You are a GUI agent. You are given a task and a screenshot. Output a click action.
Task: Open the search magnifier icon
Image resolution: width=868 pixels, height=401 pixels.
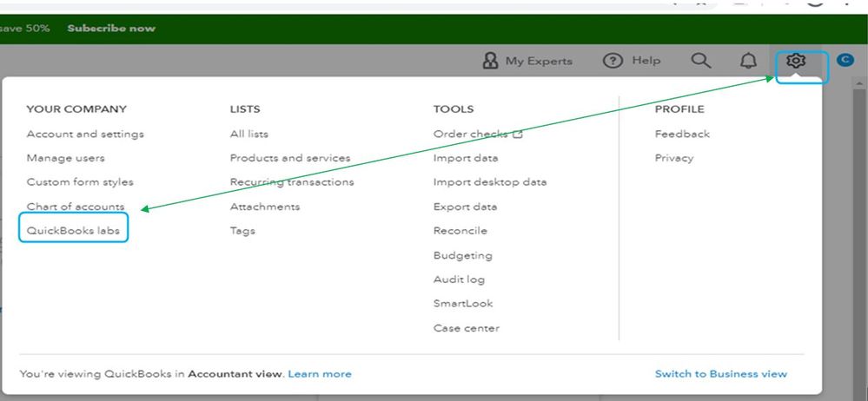point(701,60)
